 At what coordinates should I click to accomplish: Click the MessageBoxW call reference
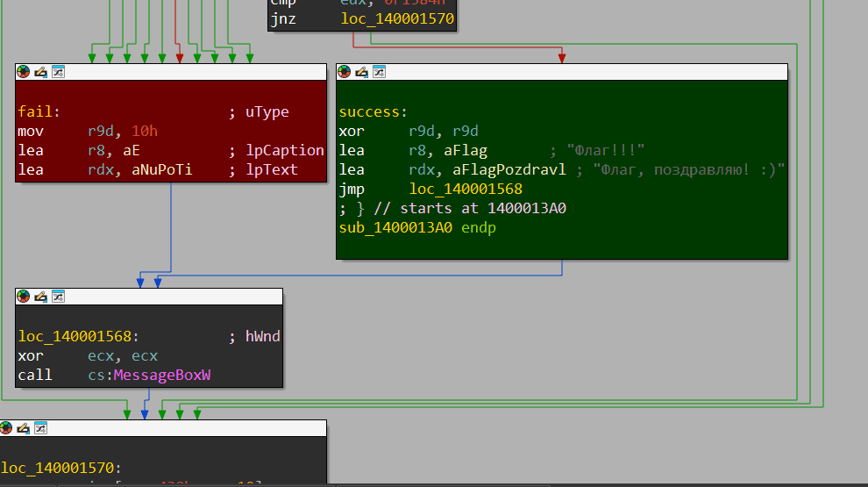tap(167, 376)
